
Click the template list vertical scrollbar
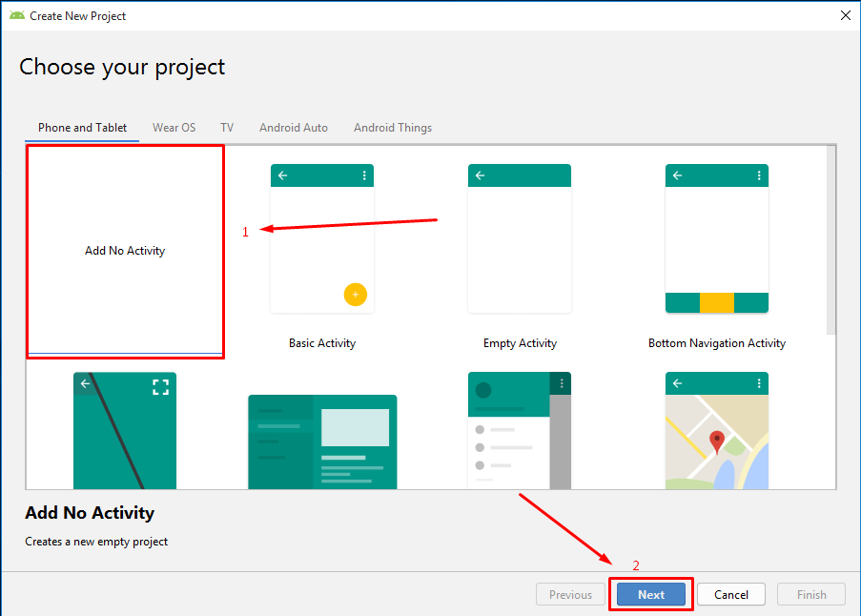tap(830, 238)
